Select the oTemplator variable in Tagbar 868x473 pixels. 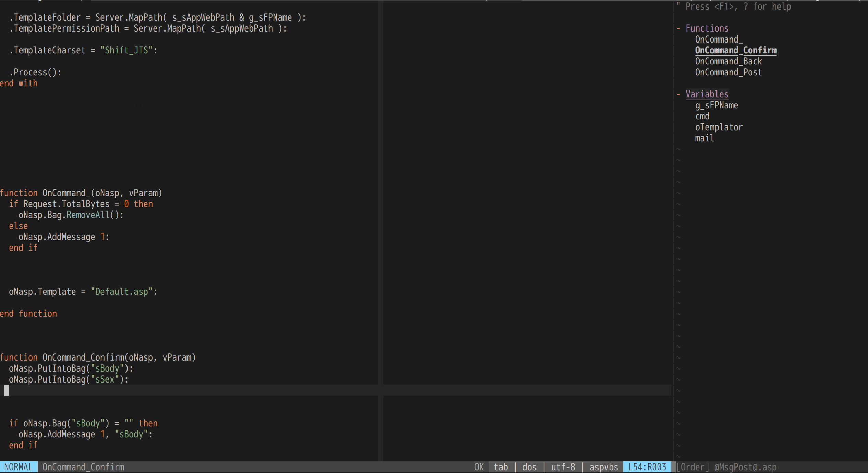(x=719, y=127)
